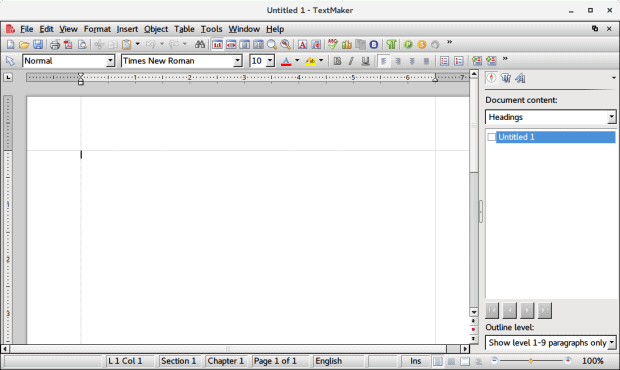
Task: Click the zoom slider handle
Action: click(x=531, y=361)
